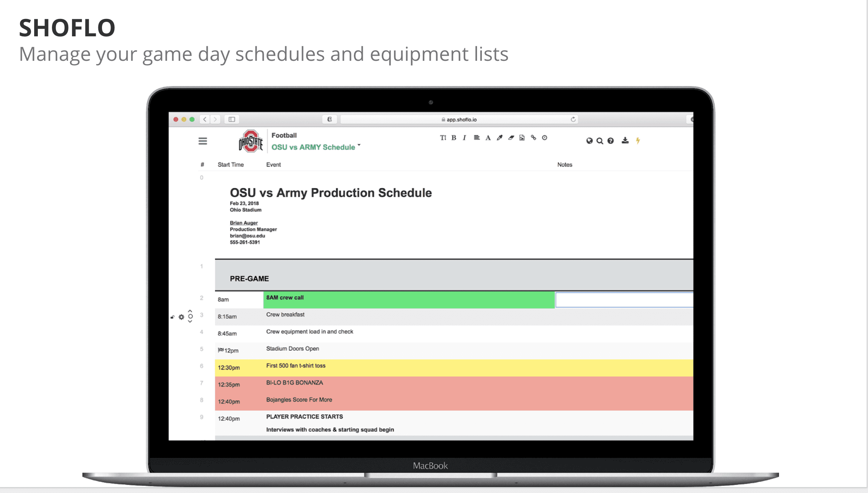
Task: Click the Event column header
Action: [273, 165]
